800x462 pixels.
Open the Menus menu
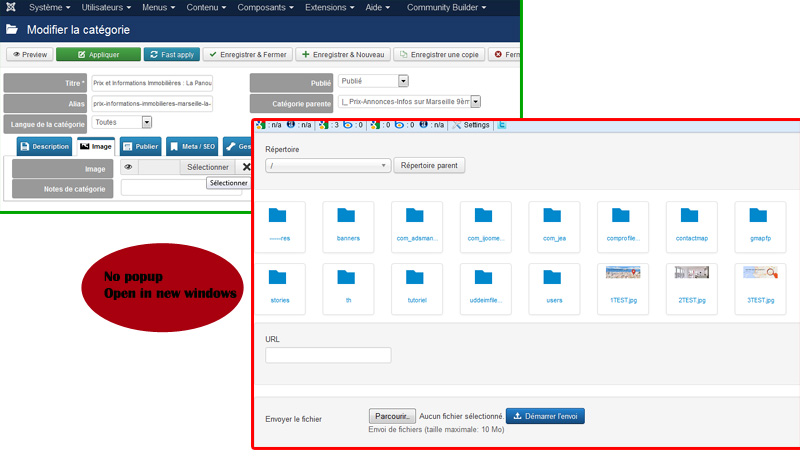coord(159,7)
